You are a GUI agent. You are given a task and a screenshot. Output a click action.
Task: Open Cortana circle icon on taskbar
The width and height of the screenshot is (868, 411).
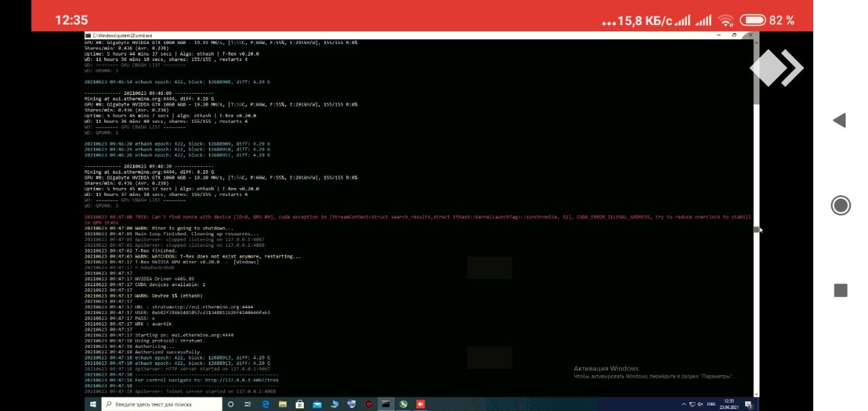tap(231, 404)
